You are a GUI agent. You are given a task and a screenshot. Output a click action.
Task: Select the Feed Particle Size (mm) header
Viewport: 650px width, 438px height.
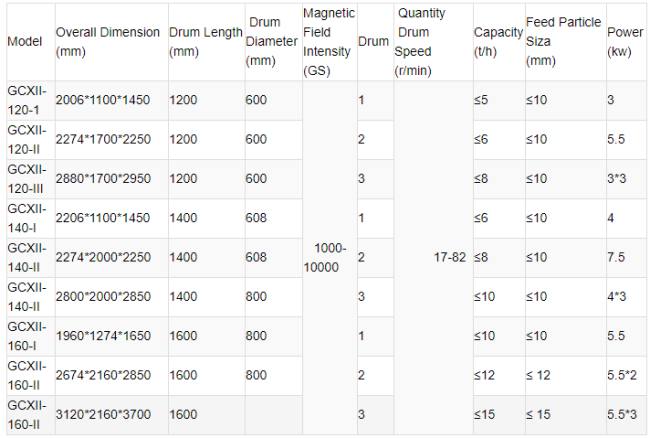562,41
